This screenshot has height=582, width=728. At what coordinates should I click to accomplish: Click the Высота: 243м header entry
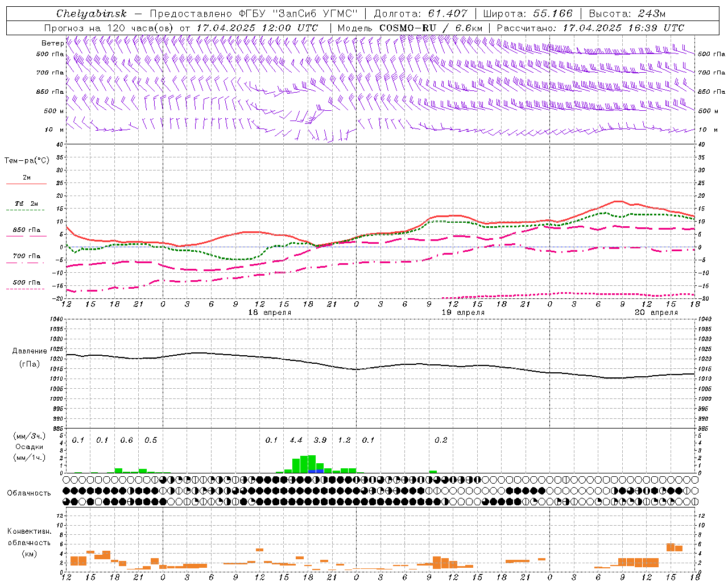(627, 14)
